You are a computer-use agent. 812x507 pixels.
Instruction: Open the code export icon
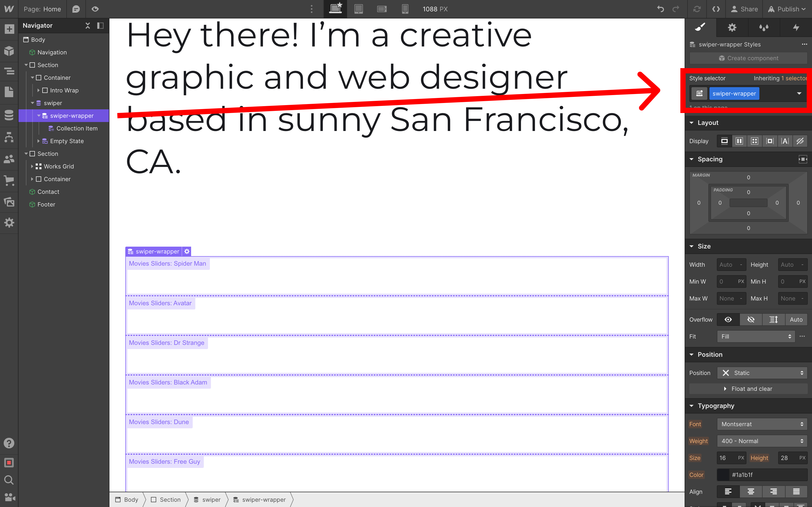(716, 9)
